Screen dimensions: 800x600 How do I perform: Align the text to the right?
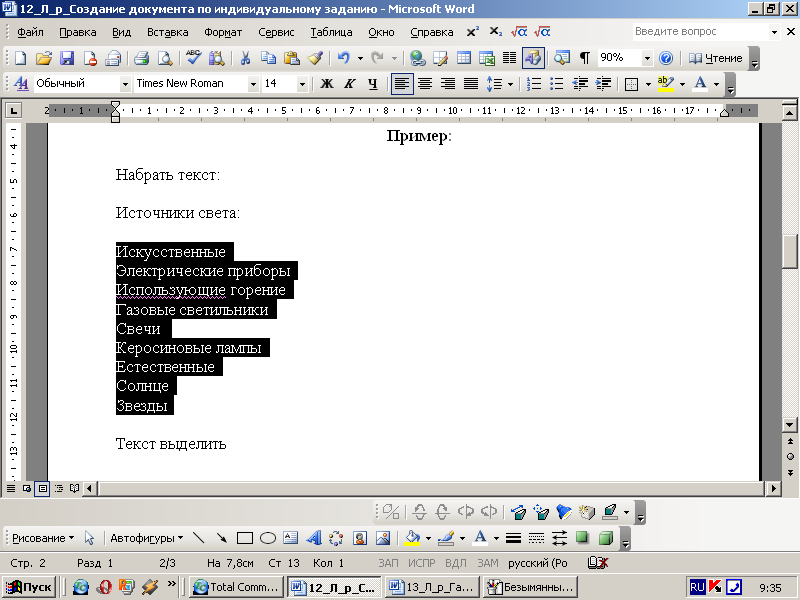coord(448,84)
